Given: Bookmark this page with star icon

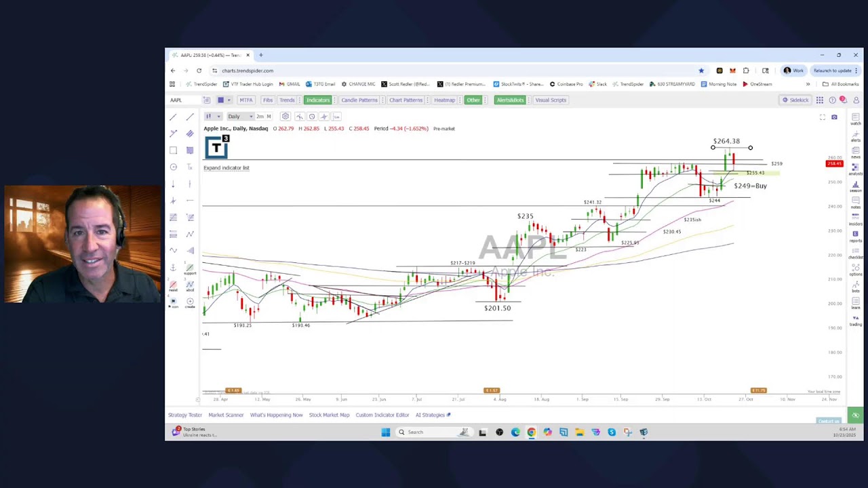Looking at the screenshot, I should click(701, 70).
